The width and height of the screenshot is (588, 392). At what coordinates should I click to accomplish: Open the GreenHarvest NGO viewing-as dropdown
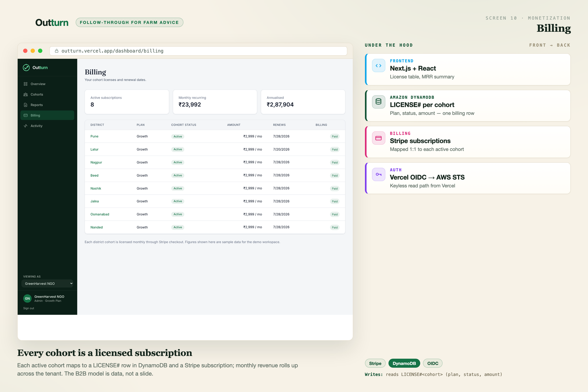[x=47, y=284]
